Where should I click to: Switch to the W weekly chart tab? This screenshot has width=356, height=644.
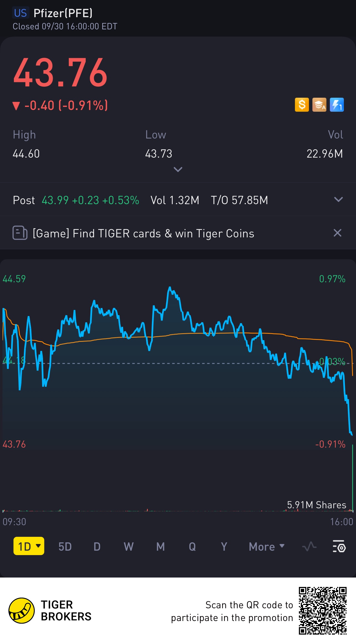pos(129,547)
